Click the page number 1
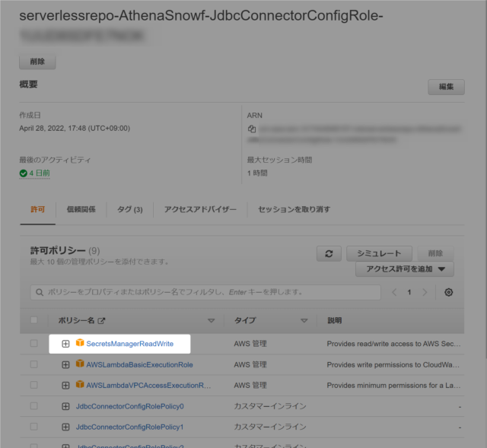This screenshot has height=448, width=487. pos(409,292)
